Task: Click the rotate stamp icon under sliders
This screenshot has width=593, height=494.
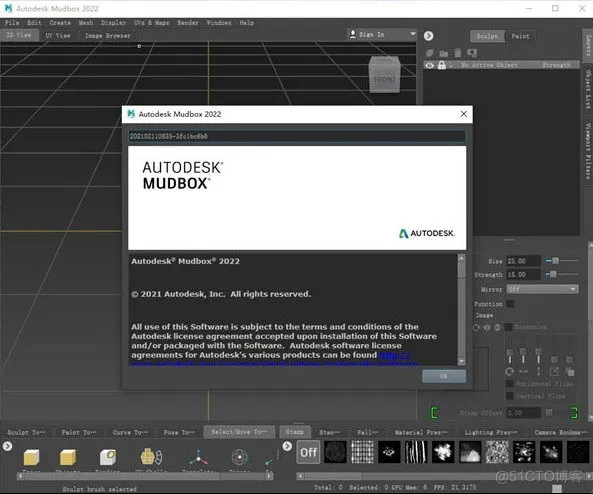Action: pyautogui.click(x=509, y=372)
